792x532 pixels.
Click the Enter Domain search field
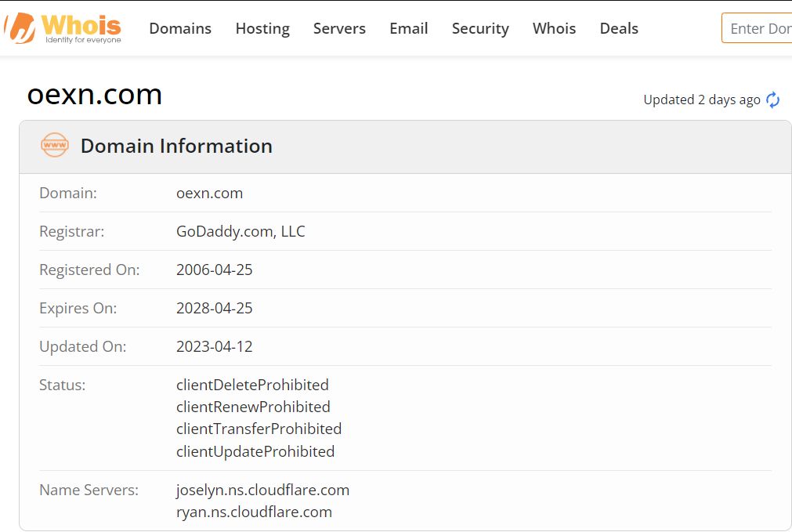(x=757, y=28)
